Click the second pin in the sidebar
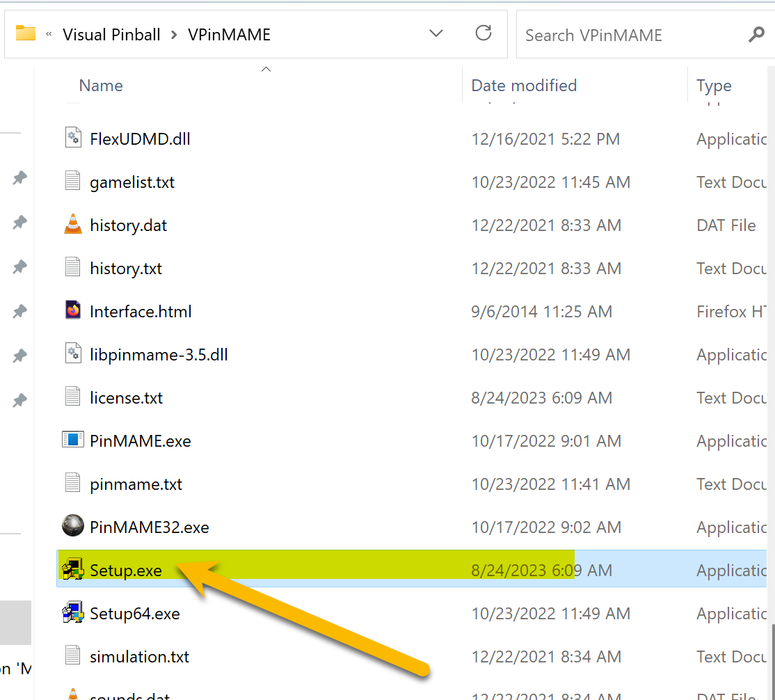This screenshot has height=700, width=775. [19, 223]
